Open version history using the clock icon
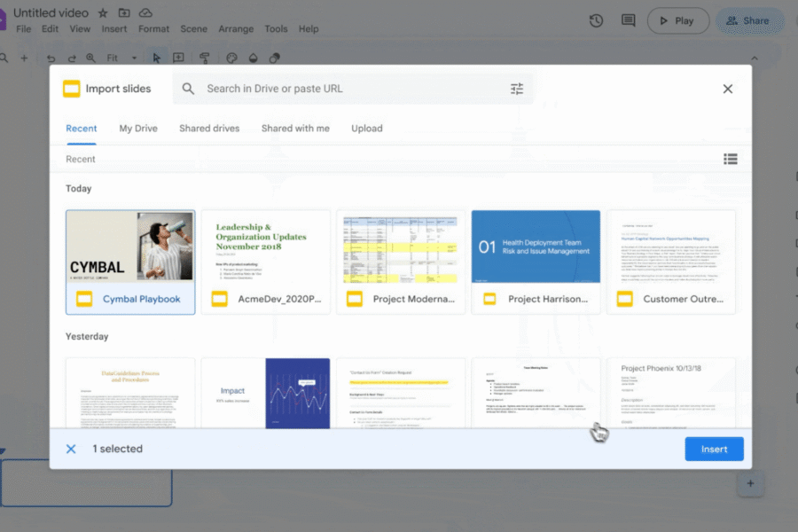798x532 pixels. (596, 20)
